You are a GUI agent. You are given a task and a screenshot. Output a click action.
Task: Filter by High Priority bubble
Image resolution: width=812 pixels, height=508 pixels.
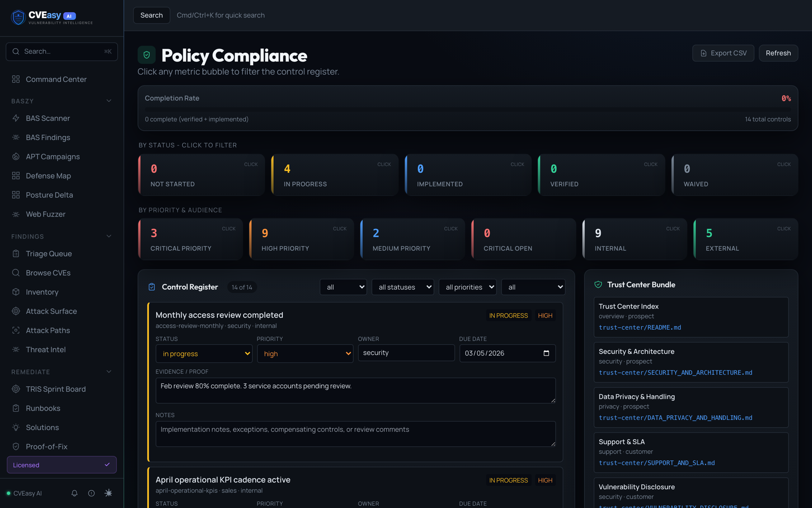[301, 239]
